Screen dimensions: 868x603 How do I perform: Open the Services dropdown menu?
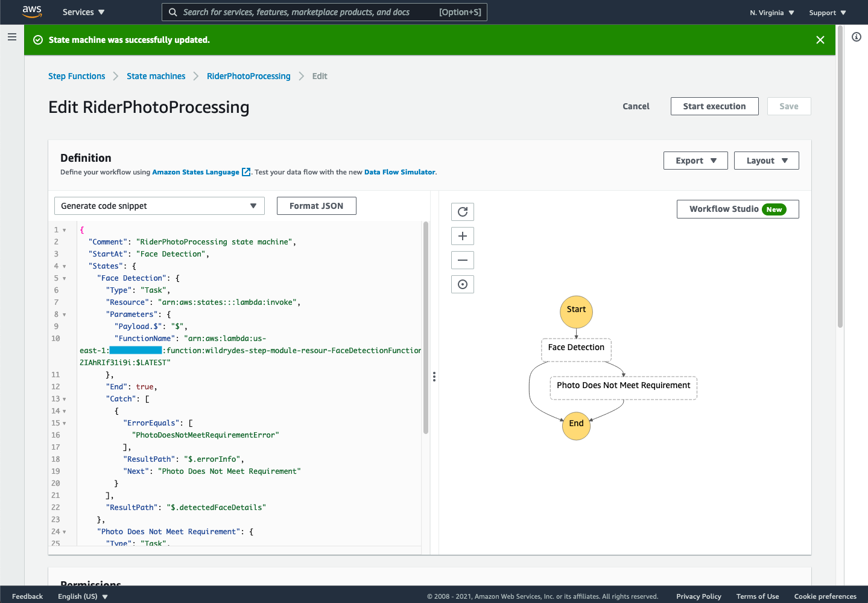pyautogui.click(x=83, y=12)
